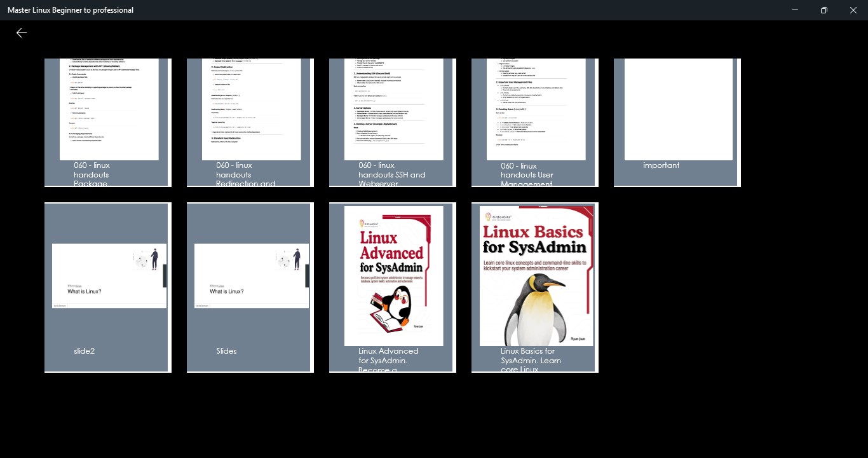Click the 'important' caption label
Viewport: 868px width, 458px height.
tap(661, 165)
